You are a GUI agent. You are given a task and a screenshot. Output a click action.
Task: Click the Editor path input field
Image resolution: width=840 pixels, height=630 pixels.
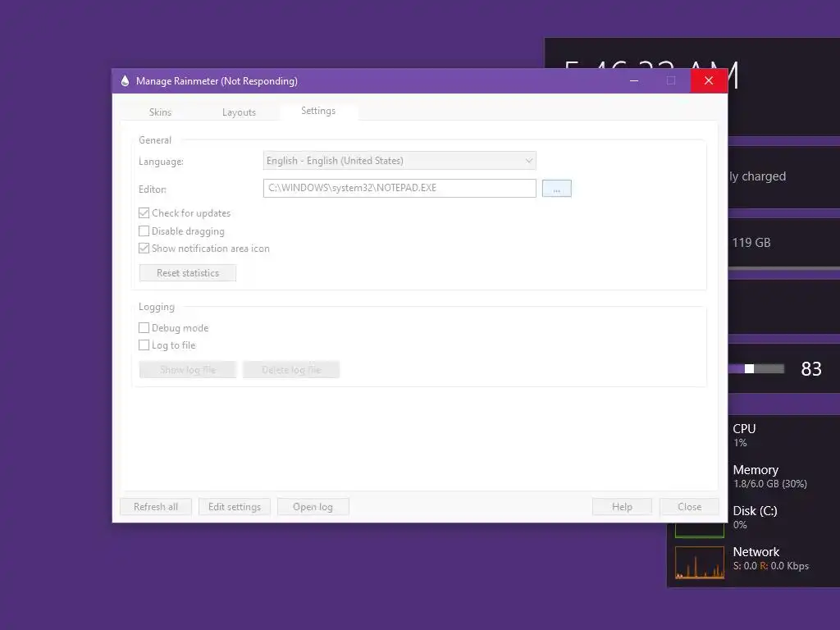[x=399, y=188]
